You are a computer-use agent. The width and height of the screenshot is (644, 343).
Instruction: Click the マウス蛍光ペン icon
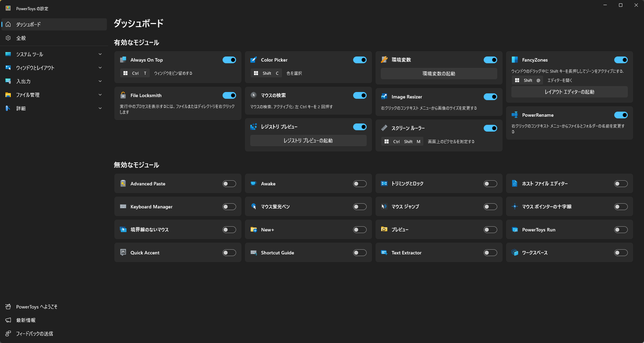pyautogui.click(x=254, y=207)
